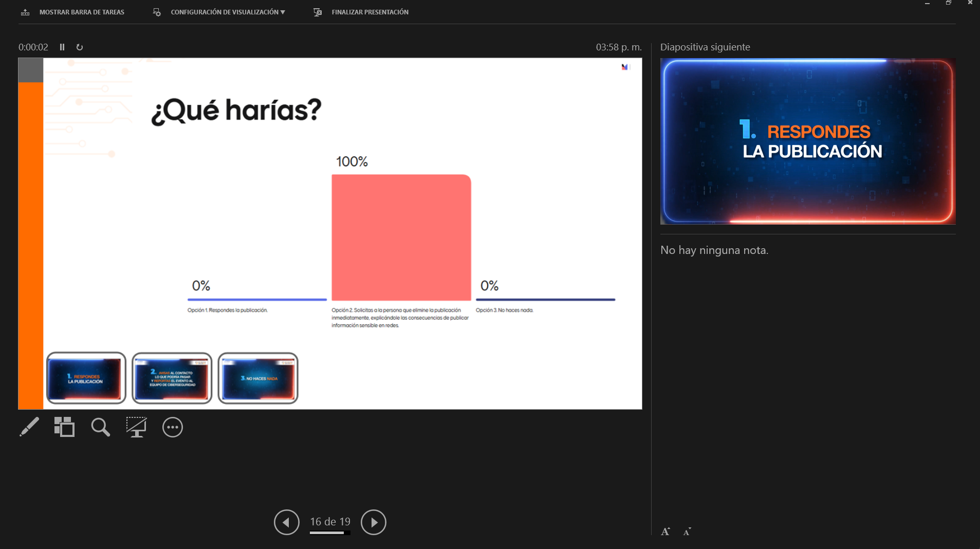980x549 pixels.
Task: Click the Responden la publicación thumbnail
Action: click(86, 378)
